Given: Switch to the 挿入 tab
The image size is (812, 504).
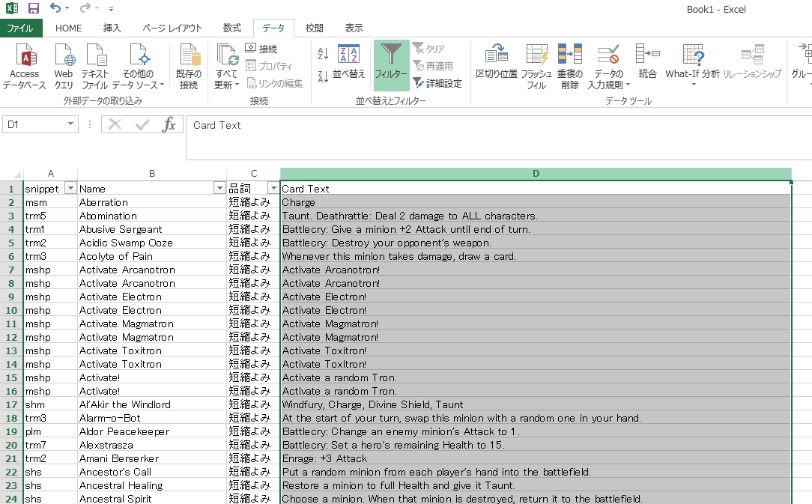Looking at the screenshot, I should tap(112, 28).
